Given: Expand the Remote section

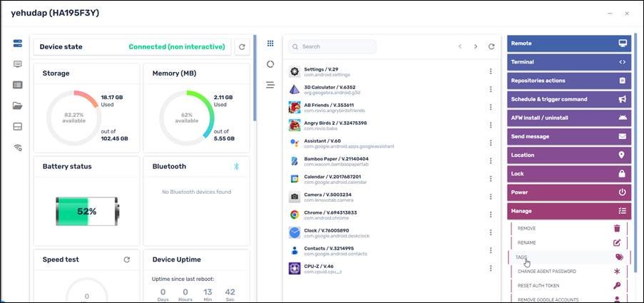Looking at the screenshot, I should click(x=569, y=43).
